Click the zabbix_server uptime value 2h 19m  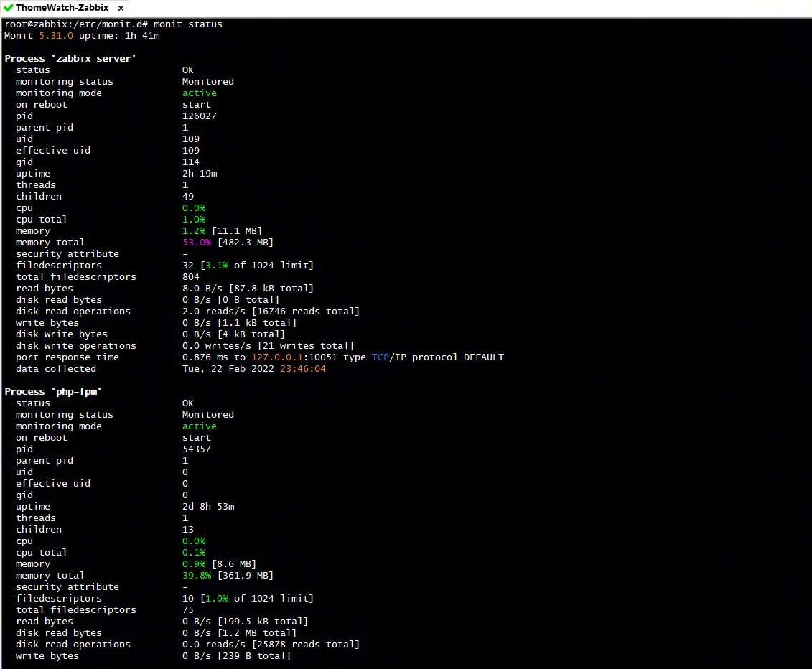200,174
